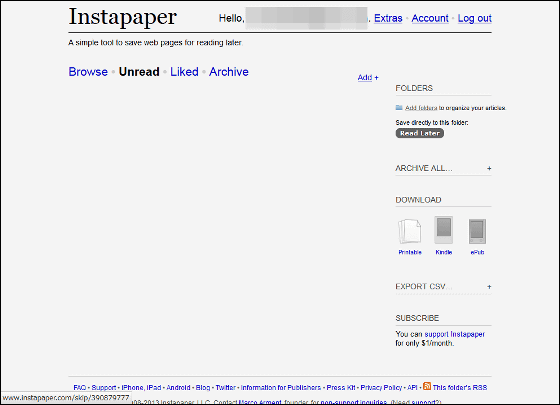Click the ePub text label
Image resolution: width=560 pixels, height=405 pixels.
coord(477,252)
